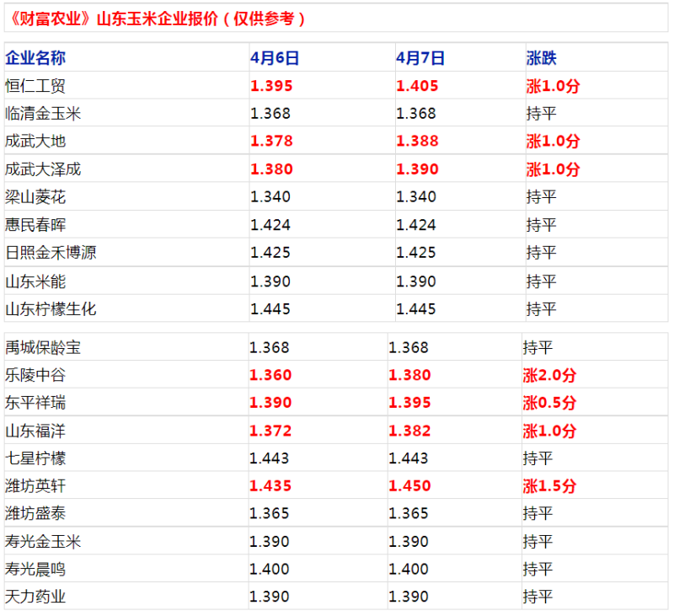
Task: Click 惠民春晖's April 6 price 1.424
Action: click(270, 225)
